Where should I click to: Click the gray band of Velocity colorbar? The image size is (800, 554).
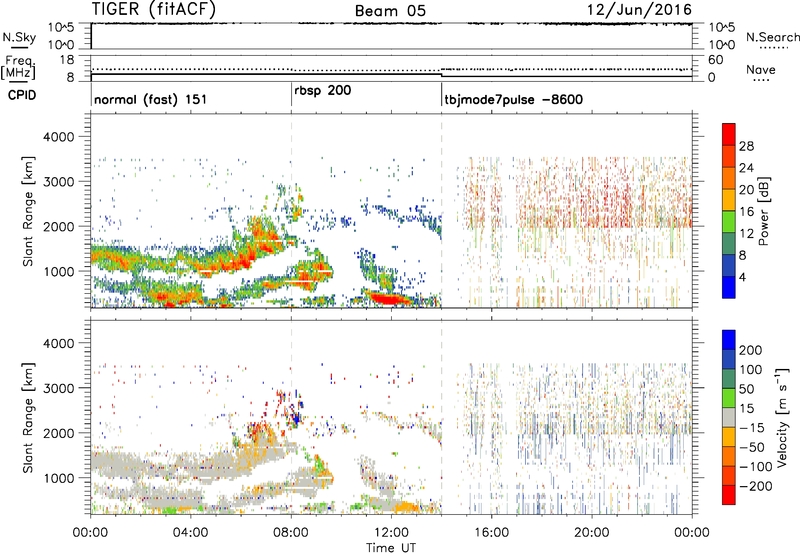coord(729,418)
